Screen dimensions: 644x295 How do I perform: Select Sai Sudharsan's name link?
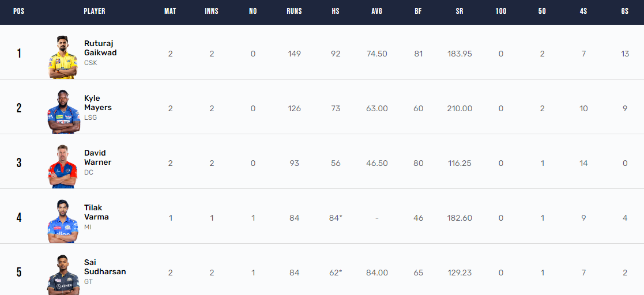click(x=104, y=267)
